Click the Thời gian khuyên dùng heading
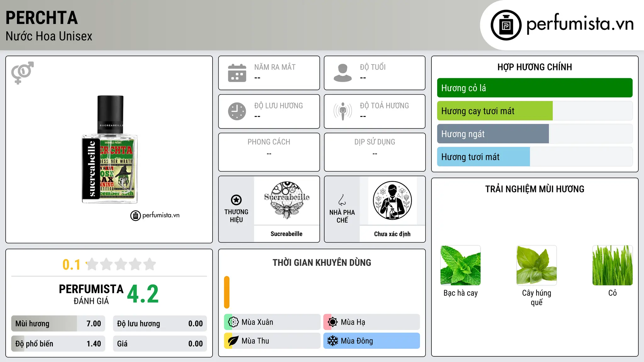644x362 pixels. (322, 263)
